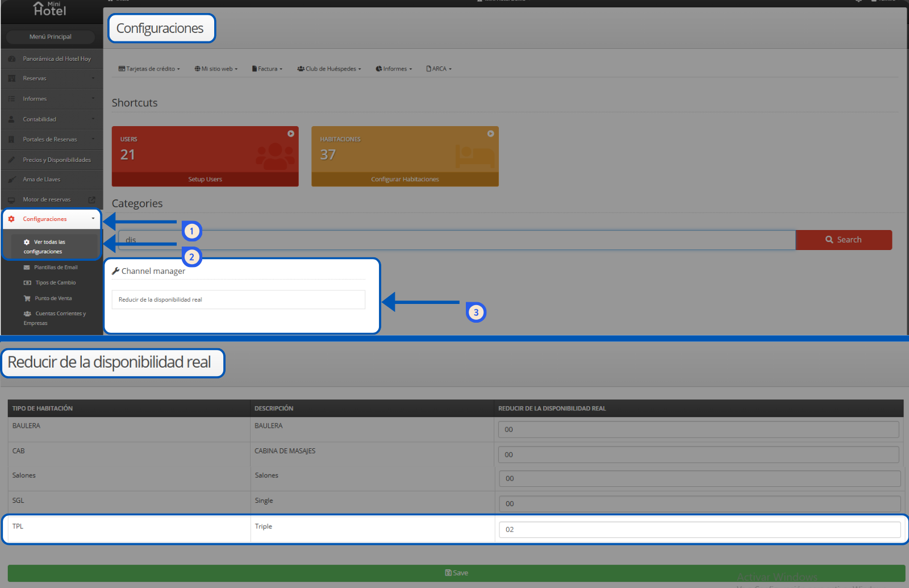This screenshot has height=588, width=909.
Task: Collapse the Configuraciones sidebar menu
Action: [x=52, y=219]
